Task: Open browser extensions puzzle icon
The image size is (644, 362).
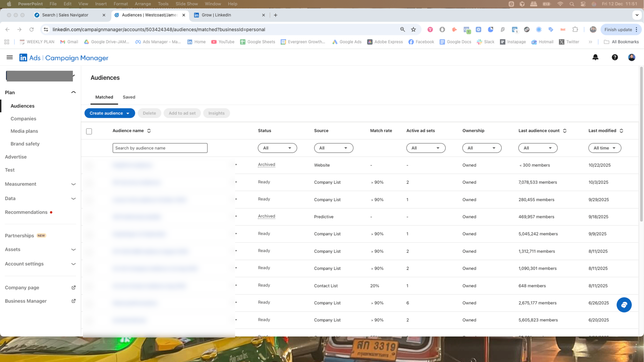Action: (575, 30)
